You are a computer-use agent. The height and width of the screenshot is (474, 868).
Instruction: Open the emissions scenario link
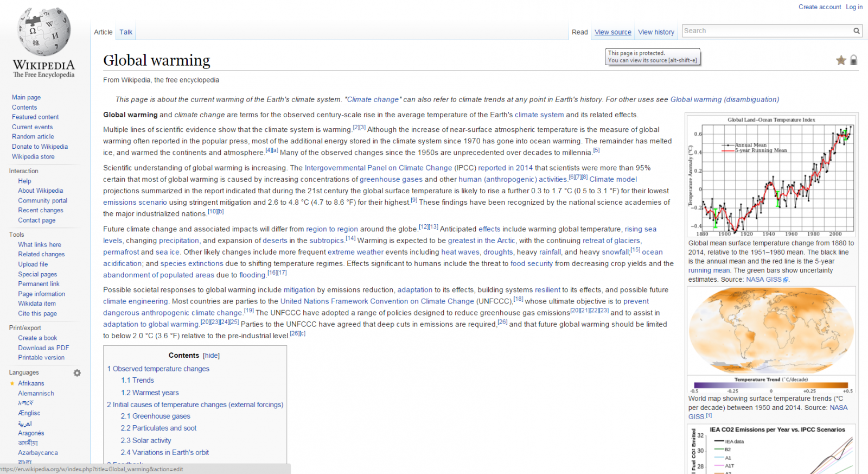(x=135, y=203)
